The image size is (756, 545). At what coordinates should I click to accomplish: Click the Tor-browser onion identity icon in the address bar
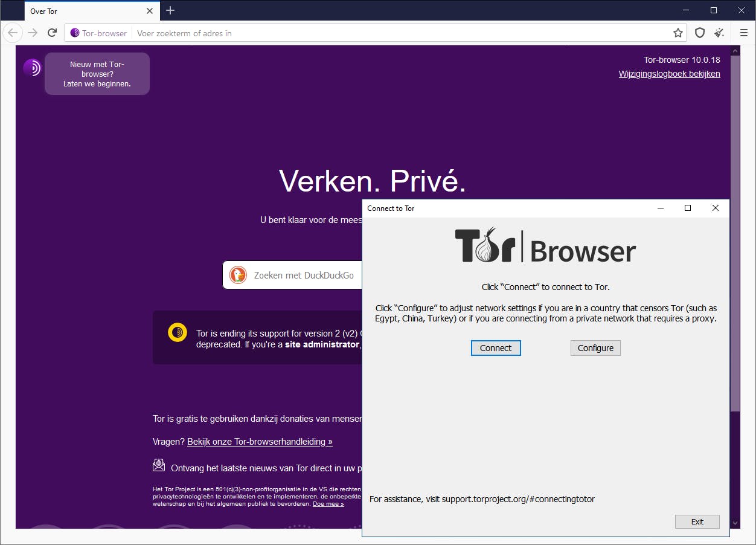point(75,33)
